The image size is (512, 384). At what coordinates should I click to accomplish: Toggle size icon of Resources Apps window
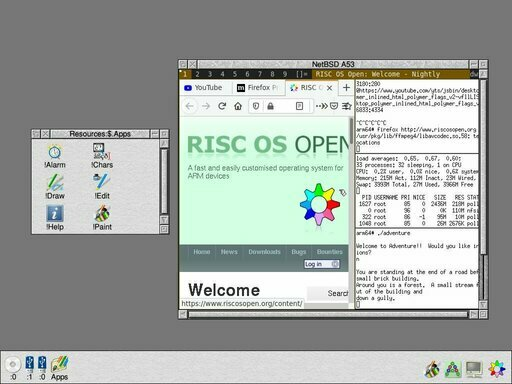(x=164, y=134)
